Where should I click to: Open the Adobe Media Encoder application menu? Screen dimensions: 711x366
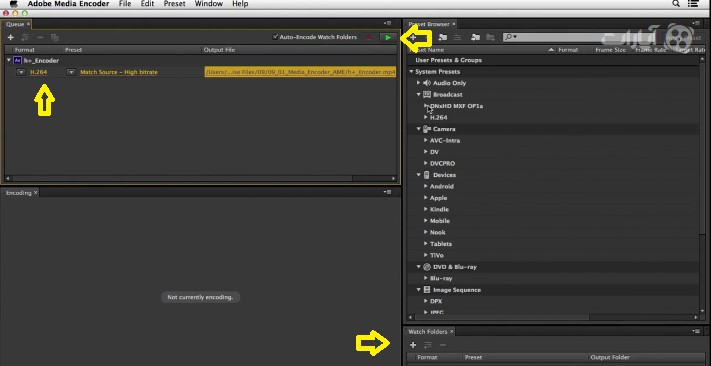pyautogui.click(x=68, y=4)
